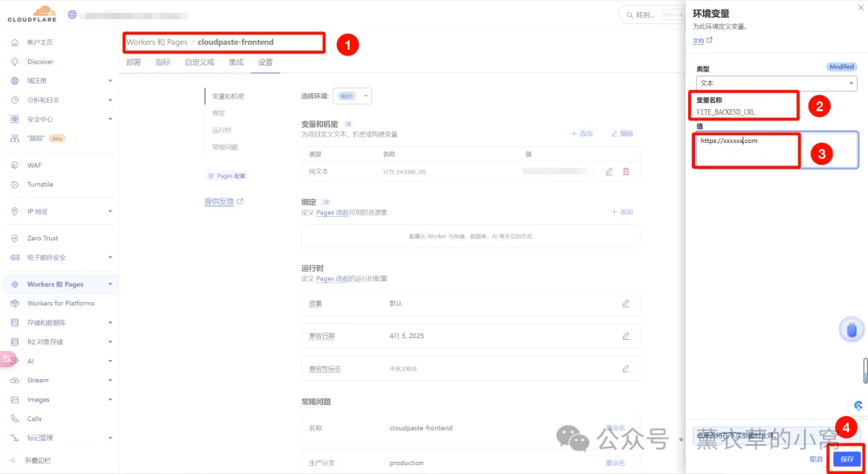Click the WAF icon in sidebar
868x474 pixels.
(x=15, y=165)
